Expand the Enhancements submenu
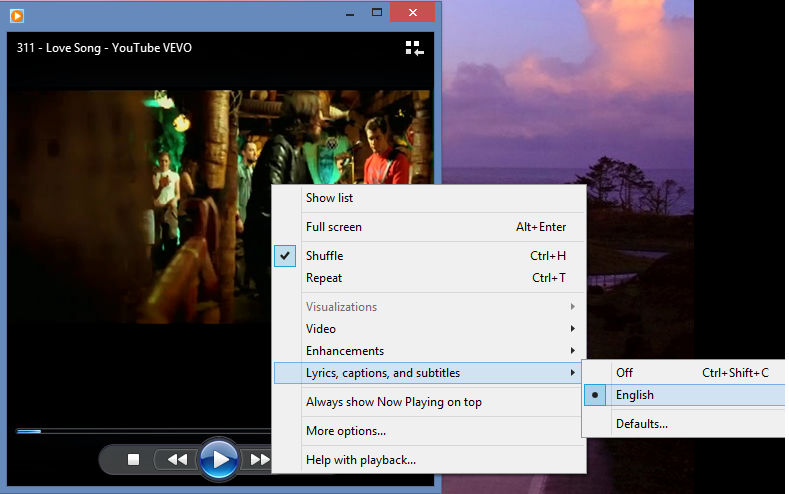The height and width of the screenshot is (494, 789). tap(431, 351)
